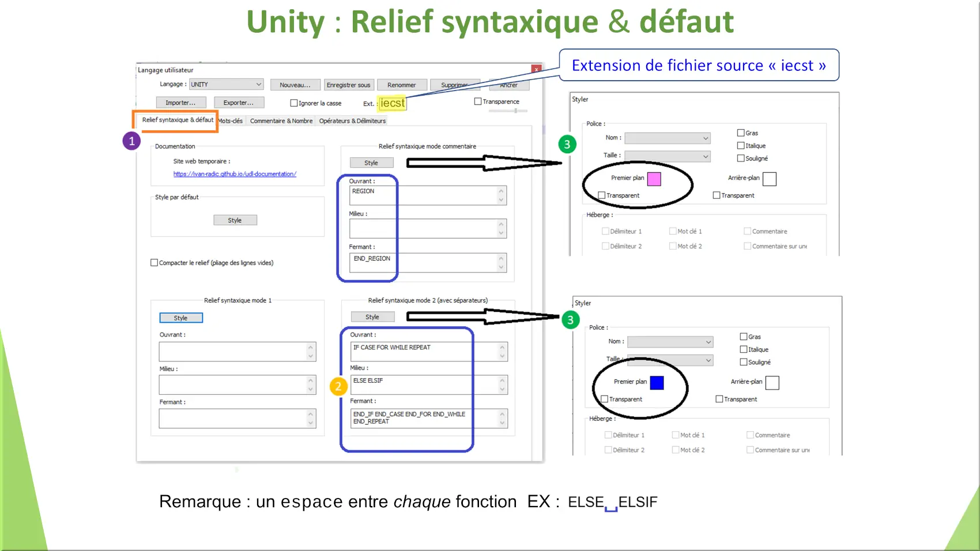Click the Exporter... button
Image resolution: width=980 pixels, height=551 pixels.
tap(239, 103)
